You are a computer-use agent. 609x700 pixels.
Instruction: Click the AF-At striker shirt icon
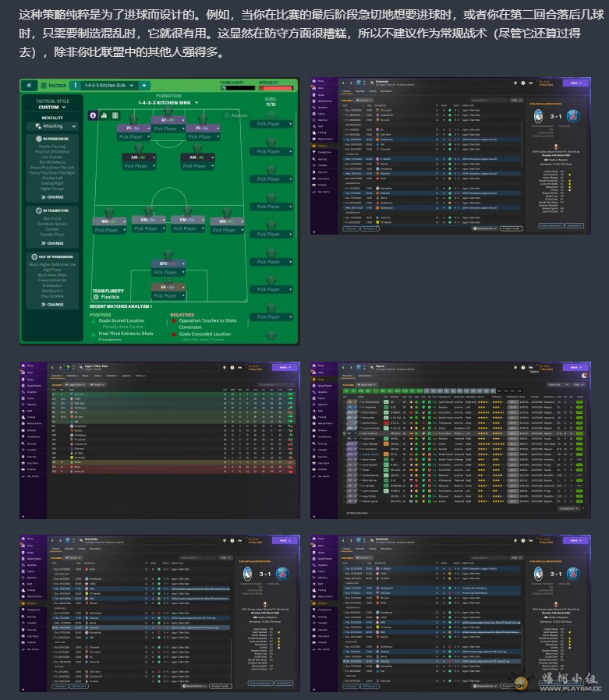coord(168,112)
